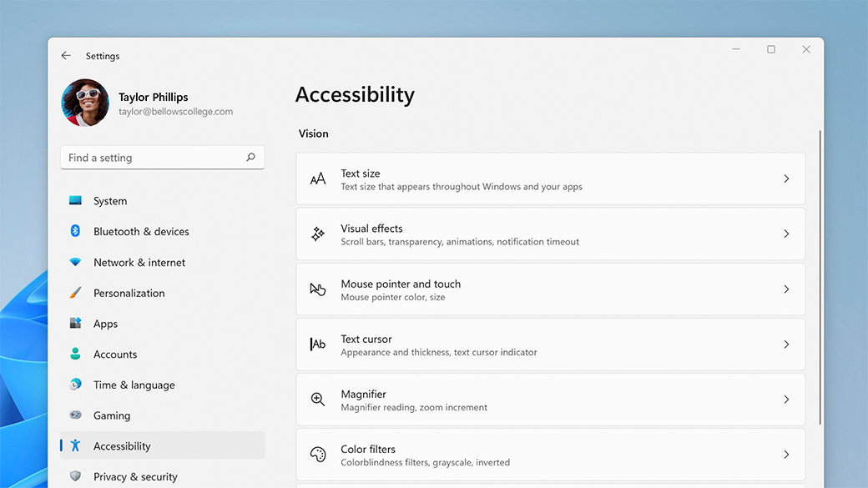Click 'Mouse pointer color, size' description
868x488 pixels.
click(x=393, y=297)
